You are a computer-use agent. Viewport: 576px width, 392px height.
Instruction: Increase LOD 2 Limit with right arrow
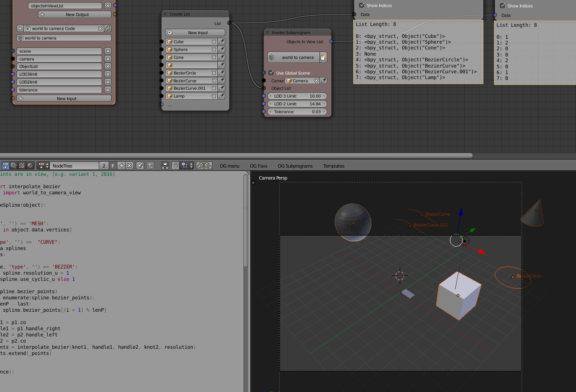[x=324, y=104]
